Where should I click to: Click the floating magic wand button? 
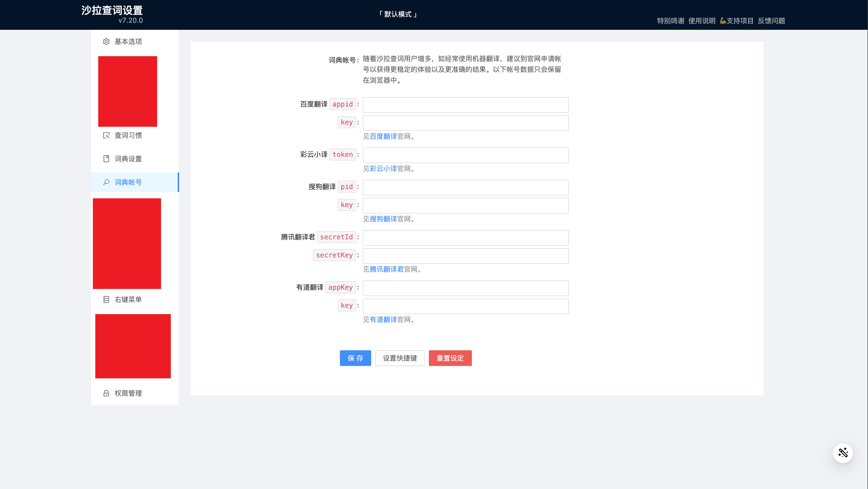(843, 453)
